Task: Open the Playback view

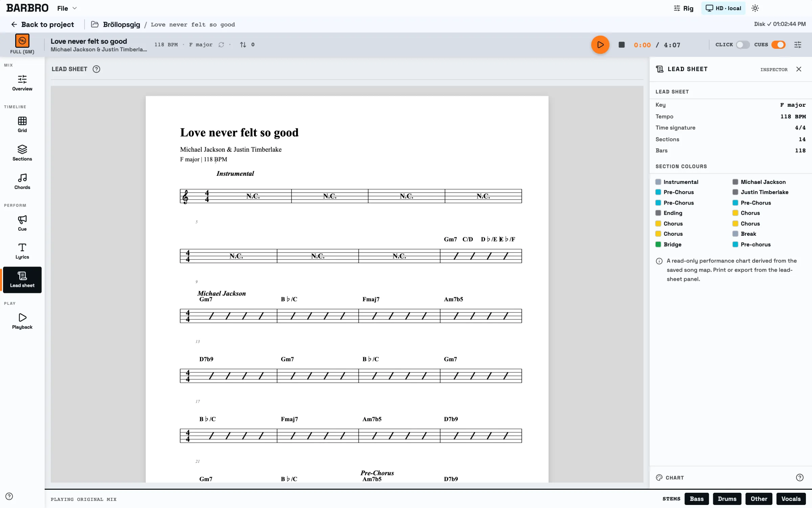Action: (x=22, y=321)
